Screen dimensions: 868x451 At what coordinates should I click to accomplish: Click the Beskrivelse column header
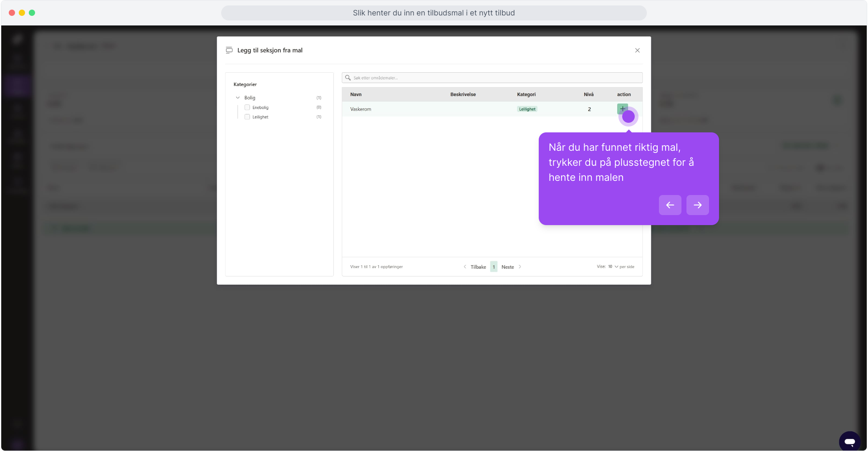pos(463,94)
